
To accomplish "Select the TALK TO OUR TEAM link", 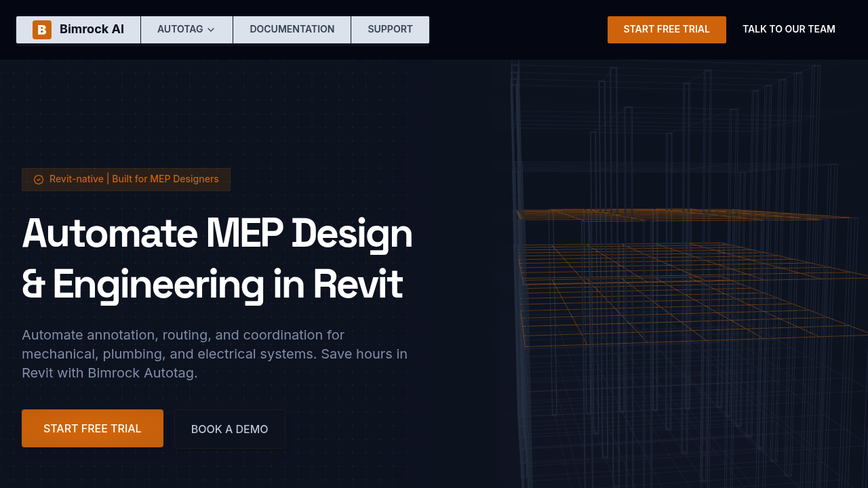I will click(x=789, y=30).
